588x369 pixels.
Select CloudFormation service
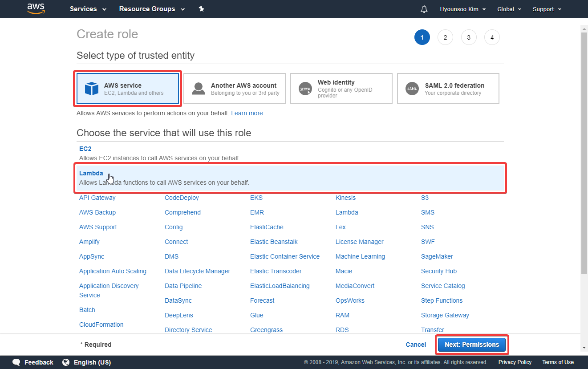(x=101, y=324)
